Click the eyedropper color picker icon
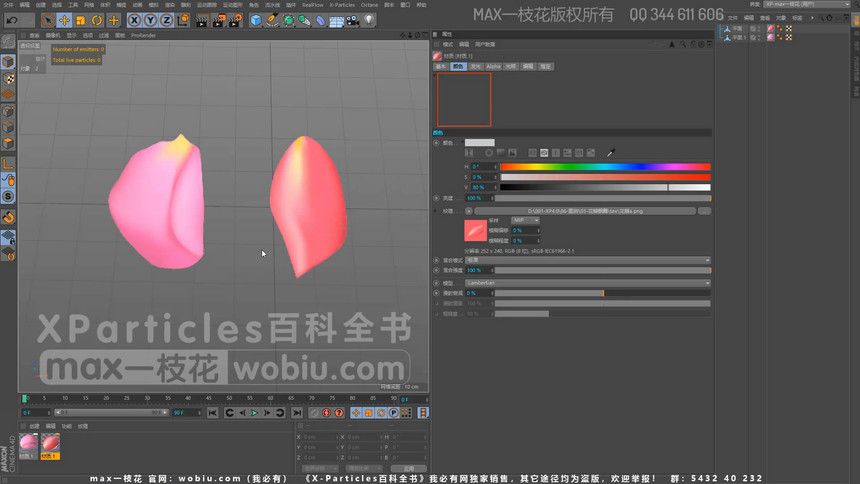The height and width of the screenshot is (484, 860). pos(610,153)
